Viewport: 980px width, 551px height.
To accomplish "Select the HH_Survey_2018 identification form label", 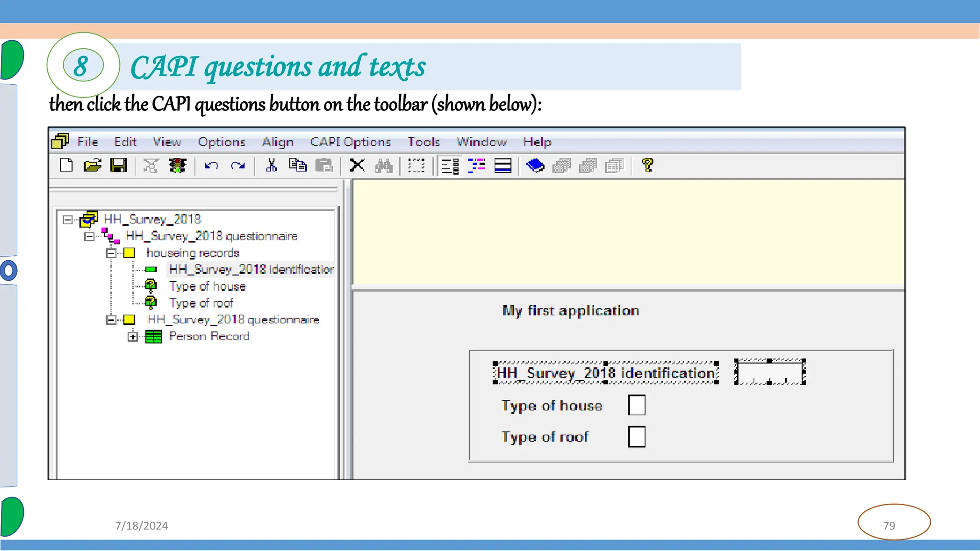I will coord(606,373).
